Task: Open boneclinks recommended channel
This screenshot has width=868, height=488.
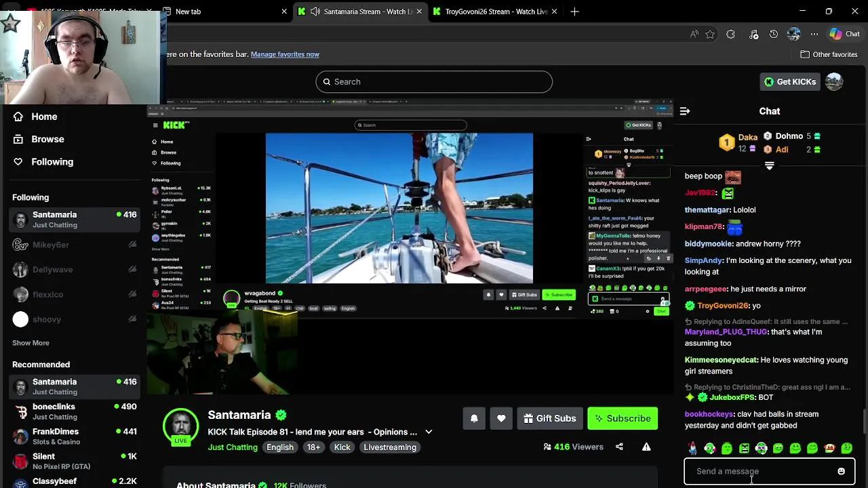Action: 75,411
